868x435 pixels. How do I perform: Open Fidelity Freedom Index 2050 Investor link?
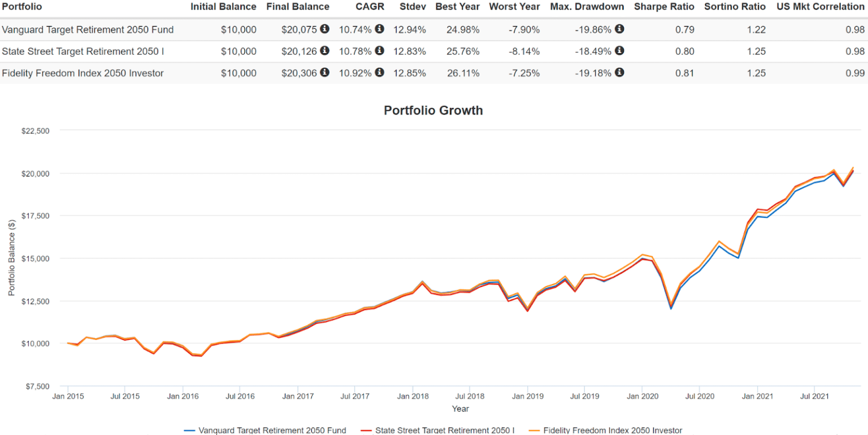[x=84, y=72]
